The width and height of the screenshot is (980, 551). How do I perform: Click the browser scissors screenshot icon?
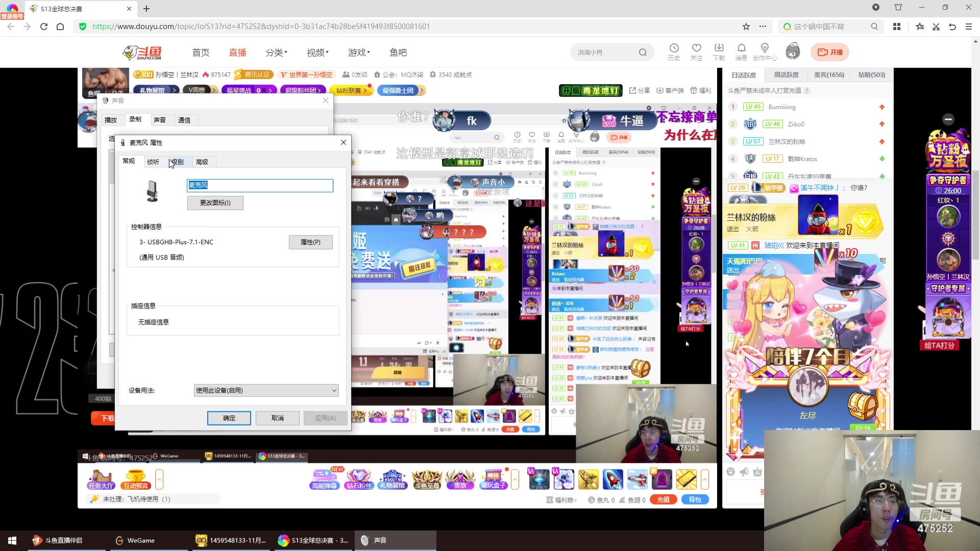pos(936,27)
